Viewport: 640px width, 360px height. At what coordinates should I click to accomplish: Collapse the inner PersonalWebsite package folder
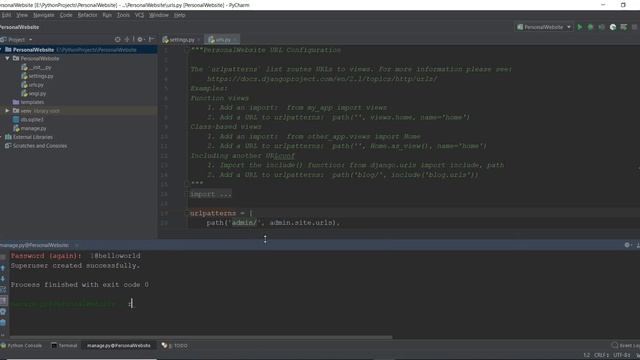(7, 58)
